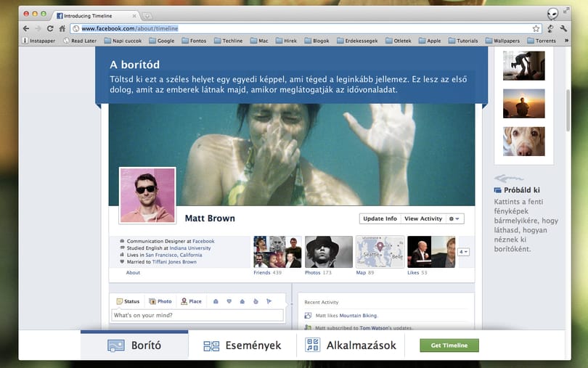588x368 pixels.
Task: Show more bookmarks with the chevron
Action: tap(566, 40)
